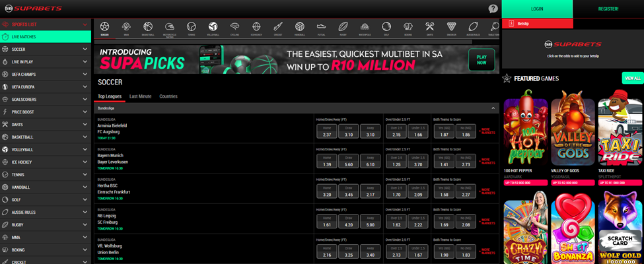Click VIEW ALL featured games
This screenshot has height=264, width=644.
click(x=633, y=78)
